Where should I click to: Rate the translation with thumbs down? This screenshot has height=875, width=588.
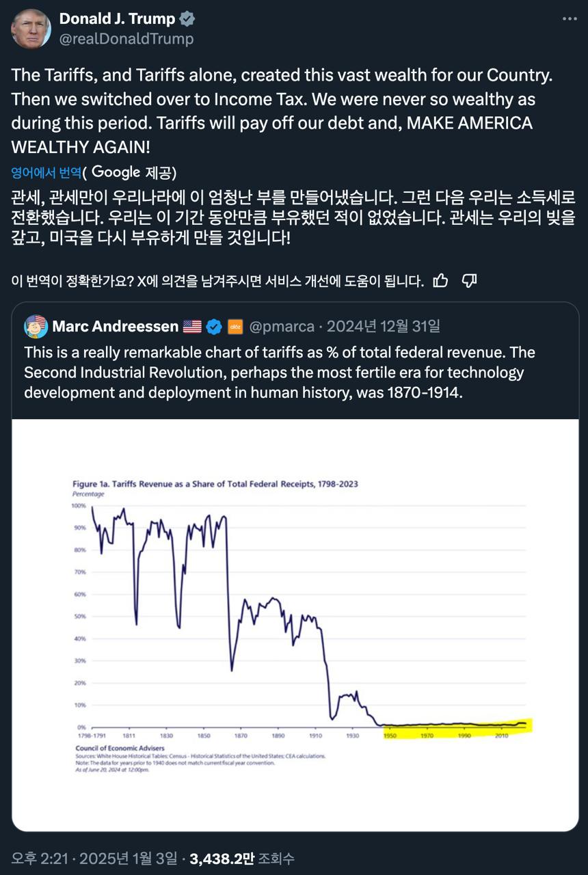[469, 280]
